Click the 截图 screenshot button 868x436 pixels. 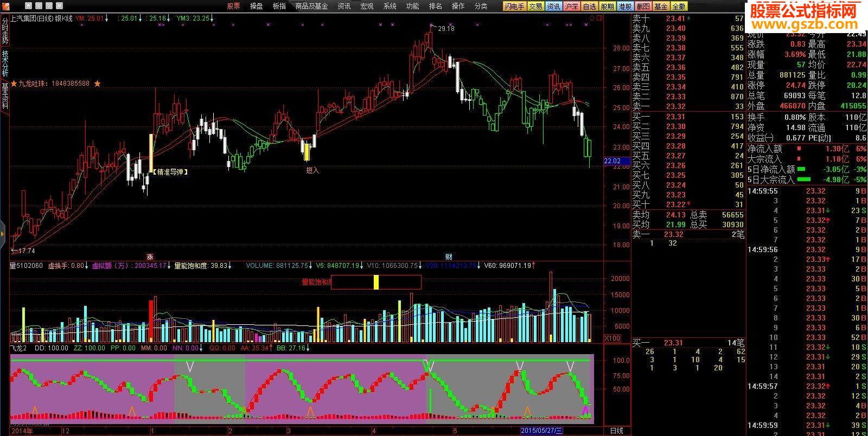click(643, 7)
